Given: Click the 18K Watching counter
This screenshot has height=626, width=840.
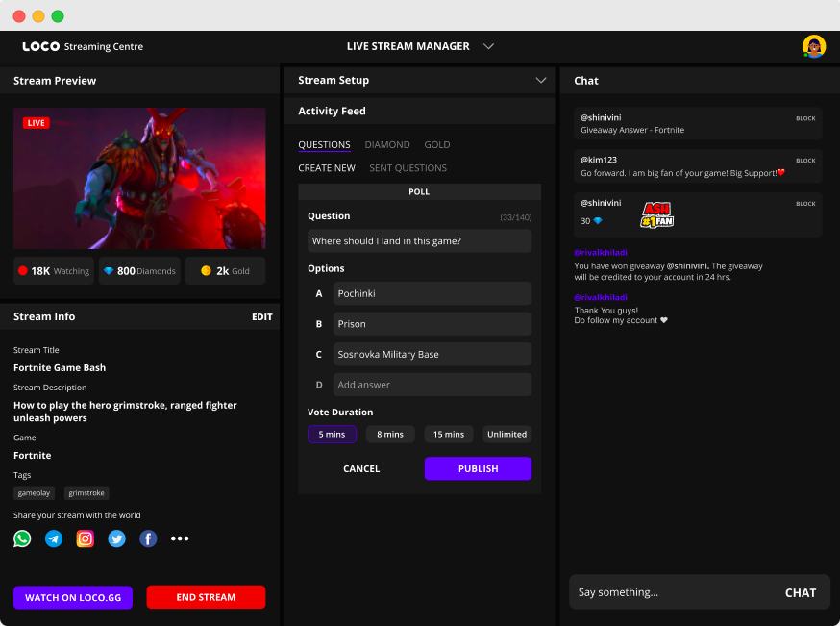Looking at the screenshot, I should coord(54,270).
